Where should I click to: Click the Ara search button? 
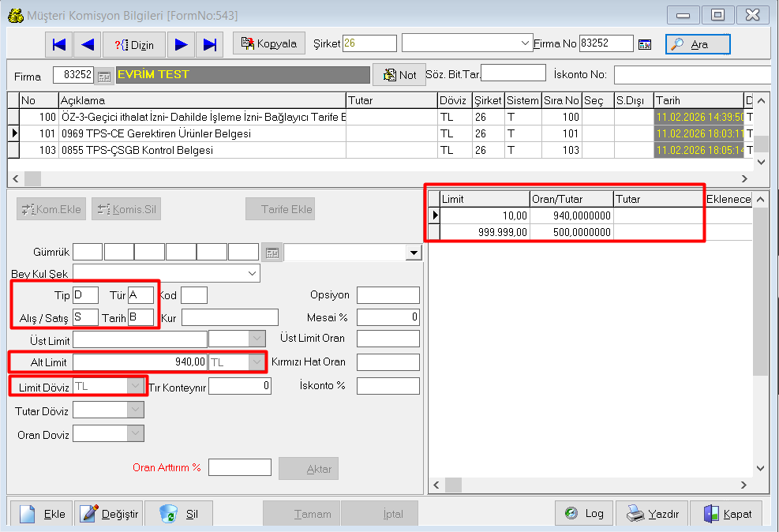click(x=697, y=44)
